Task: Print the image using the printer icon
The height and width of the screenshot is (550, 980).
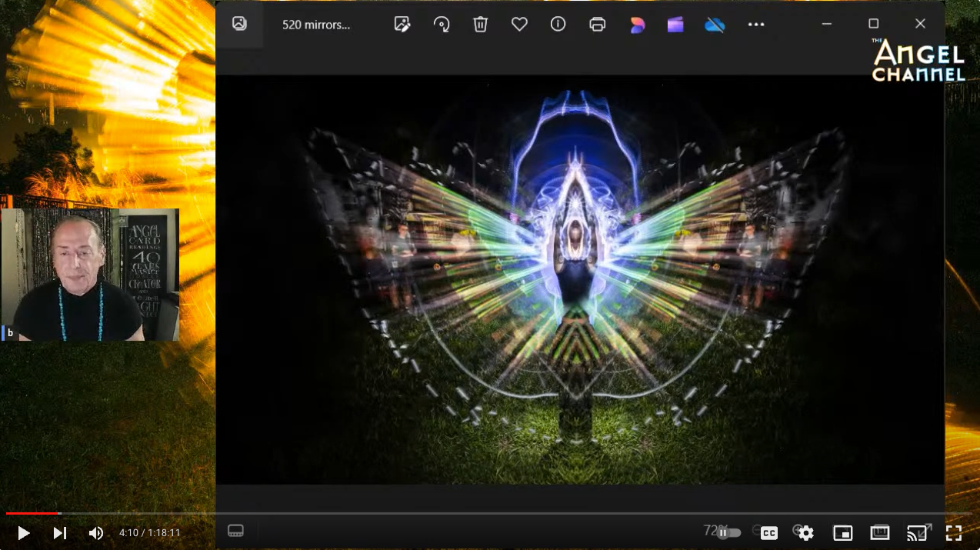Action: [x=597, y=25]
